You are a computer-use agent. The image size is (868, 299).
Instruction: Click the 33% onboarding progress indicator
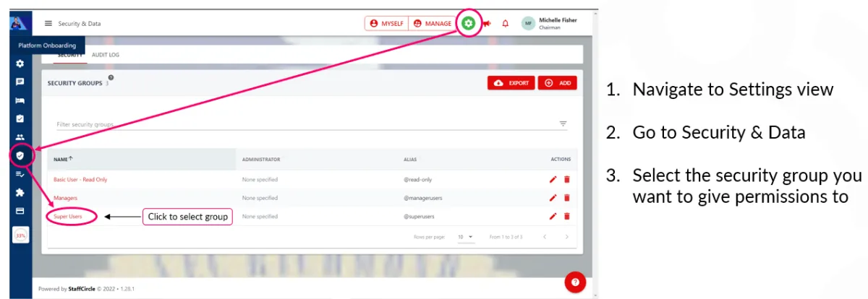pos(20,235)
